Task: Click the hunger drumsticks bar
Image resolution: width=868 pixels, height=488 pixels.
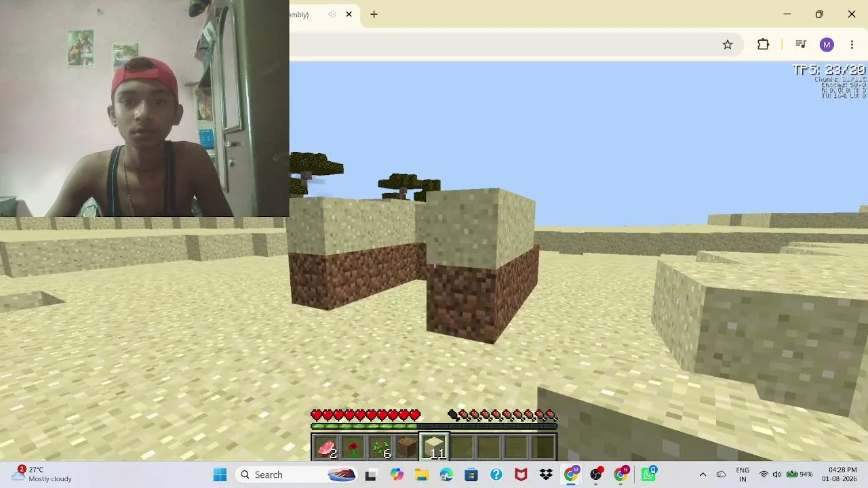Action: [x=502, y=415]
